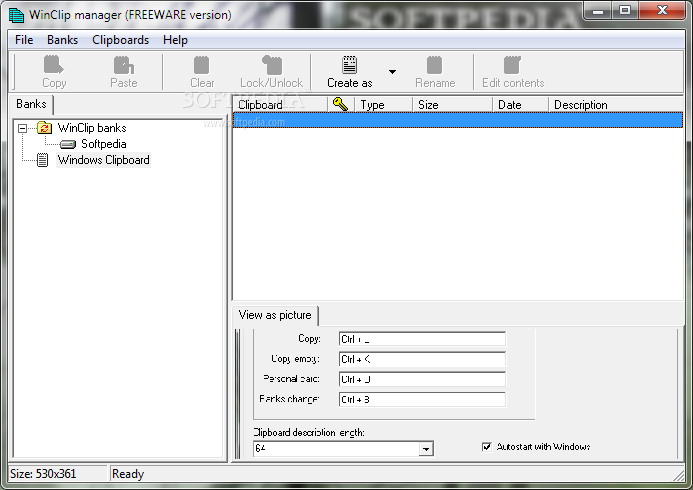
Task: Click the Banks change hotkey field
Action: click(x=422, y=399)
